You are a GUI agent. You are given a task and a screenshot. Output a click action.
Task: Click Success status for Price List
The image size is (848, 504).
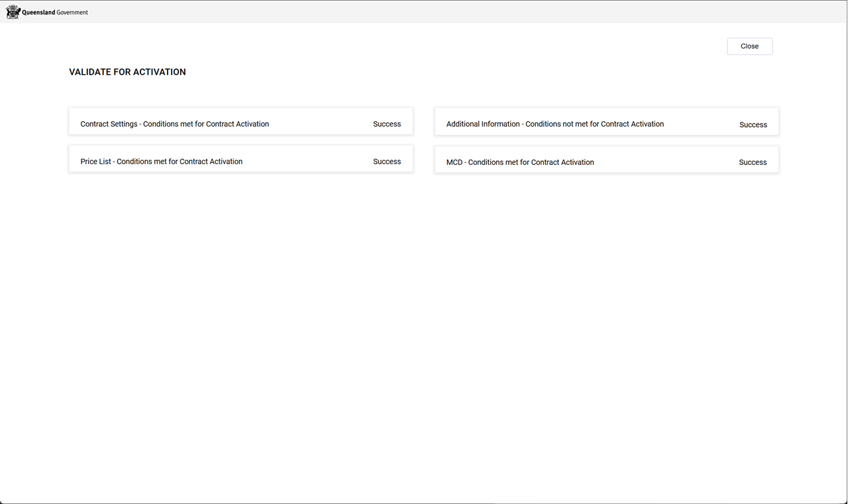click(x=387, y=162)
